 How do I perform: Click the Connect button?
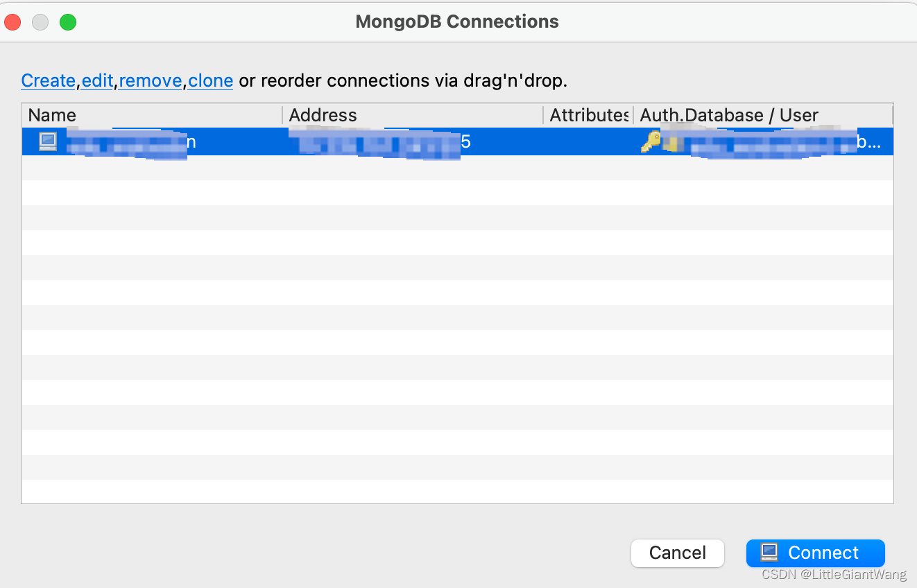pyautogui.click(x=815, y=553)
